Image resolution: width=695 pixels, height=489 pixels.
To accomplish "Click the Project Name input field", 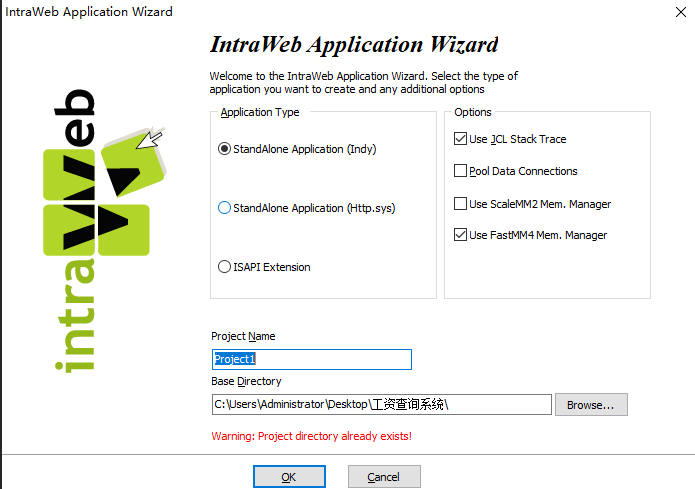I will pos(312,359).
